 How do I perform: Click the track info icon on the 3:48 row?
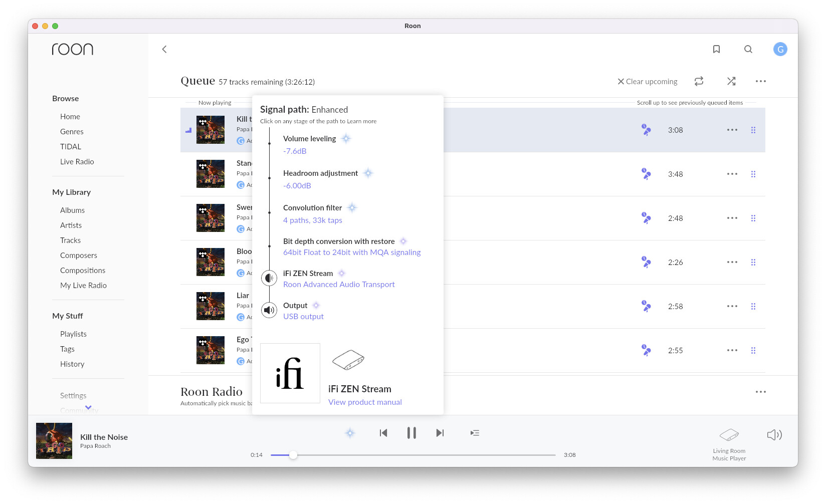point(646,174)
